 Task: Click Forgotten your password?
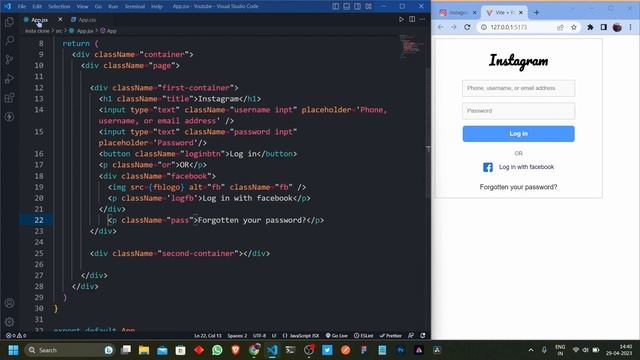coord(518,187)
